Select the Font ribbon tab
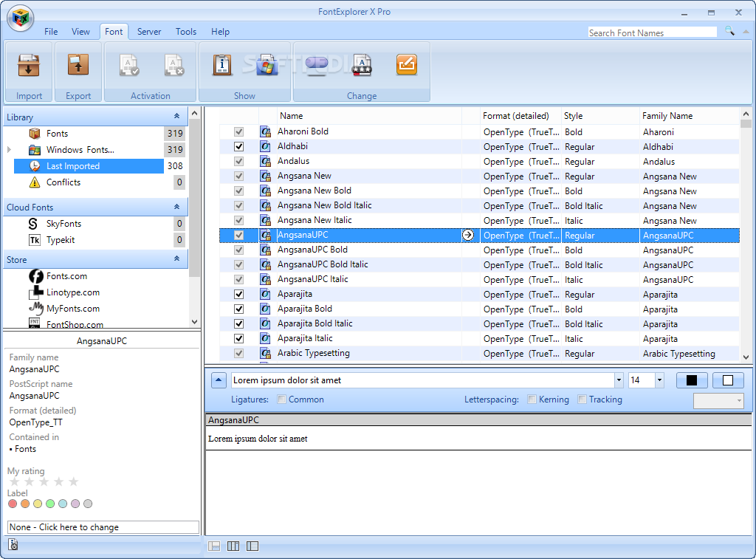This screenshot has height=559, width=756. (114, 32)
